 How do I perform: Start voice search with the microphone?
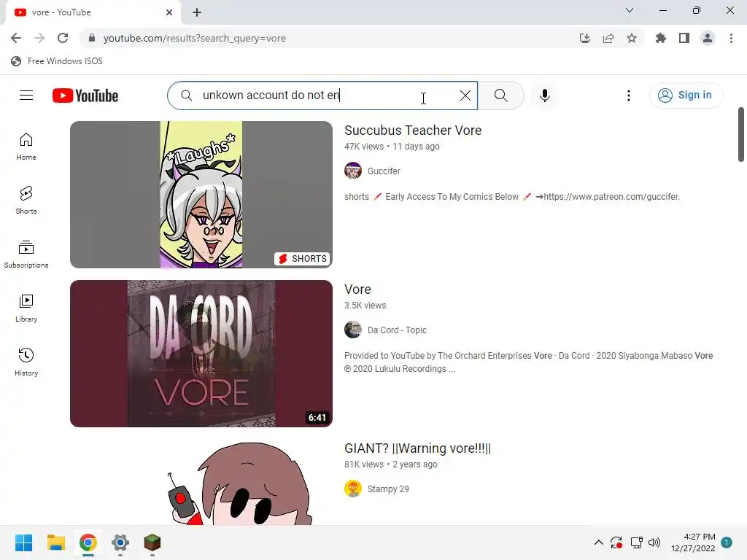click(x=544, y=96)
